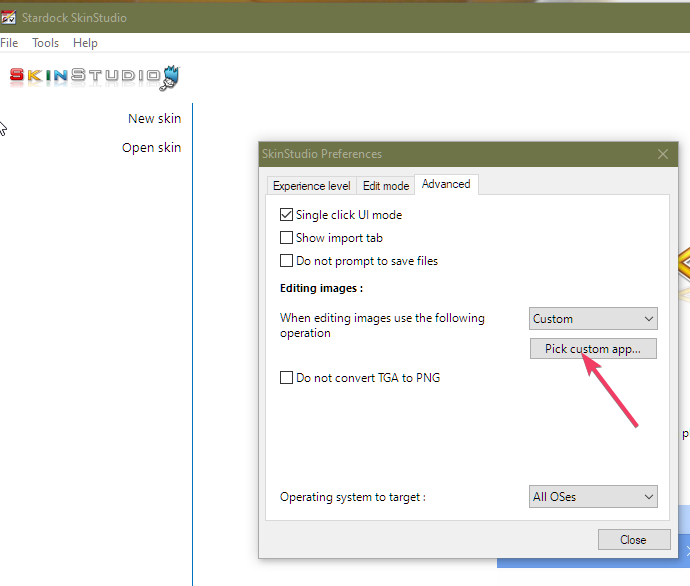This screenshot has height=586, width=690.
Task: Uncheck Single click UI mode
Action: 287,215
